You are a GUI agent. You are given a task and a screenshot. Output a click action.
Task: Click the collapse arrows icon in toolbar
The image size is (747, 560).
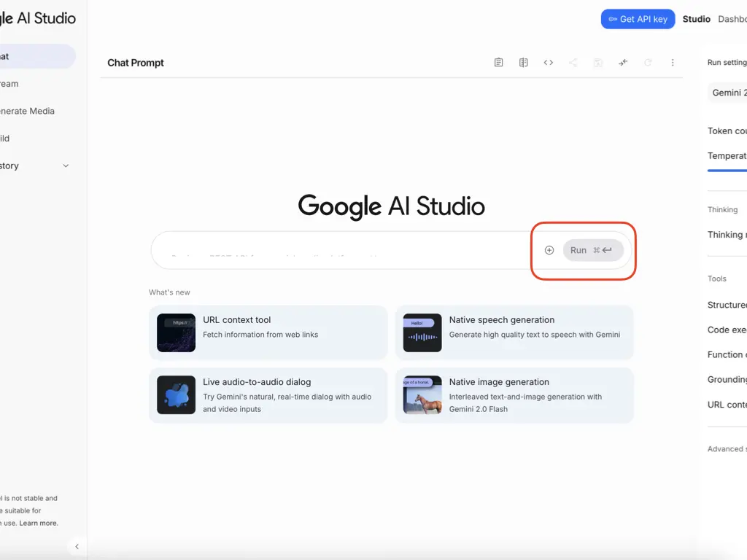point(623,63)
